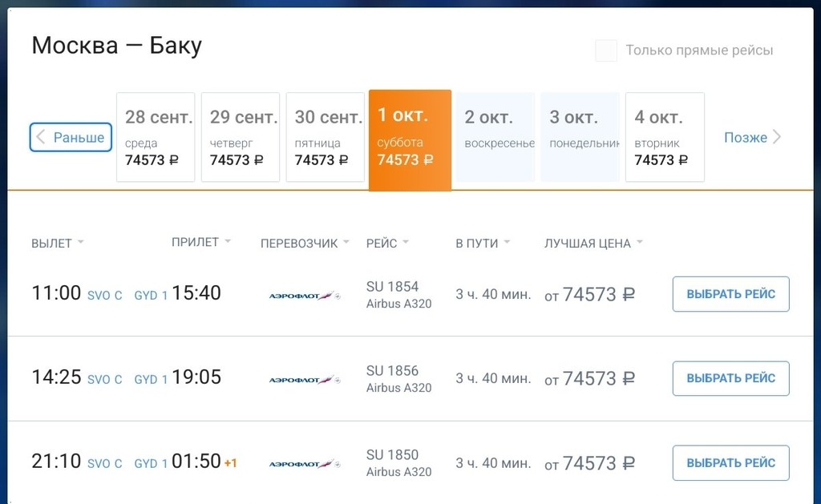The width and height of the screenshot is (821, 504).
Task: Select the 4 окт. вторник date tab
Action: click(x=665, y=137)
